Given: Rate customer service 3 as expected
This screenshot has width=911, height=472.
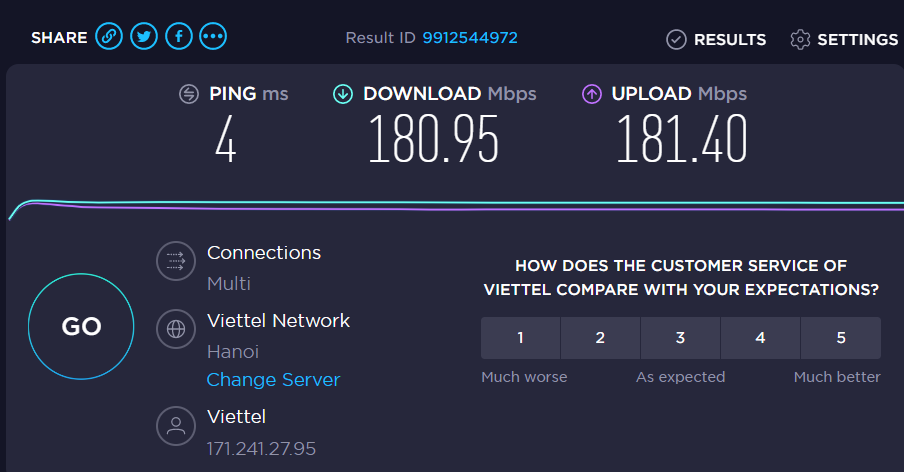Looking at the screenshot, I should tap(680, 338).
